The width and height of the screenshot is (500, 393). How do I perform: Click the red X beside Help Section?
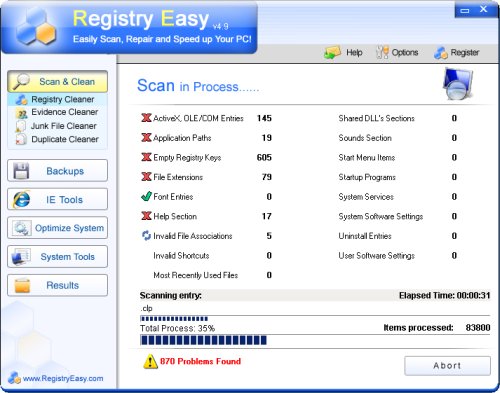tap(146, 216)
